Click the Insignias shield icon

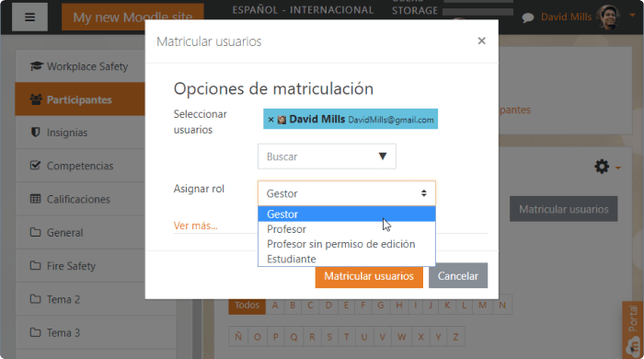35,132
